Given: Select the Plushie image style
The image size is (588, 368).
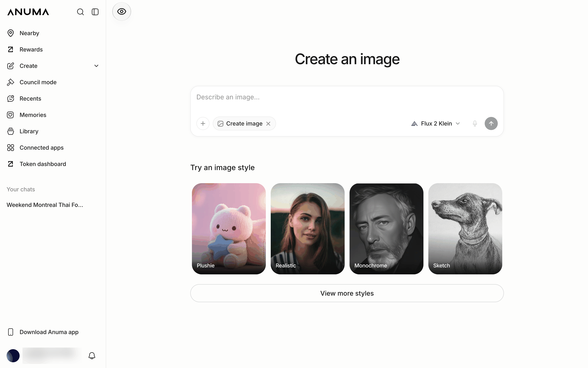Looking at the screenshot, I should point(229,229).
